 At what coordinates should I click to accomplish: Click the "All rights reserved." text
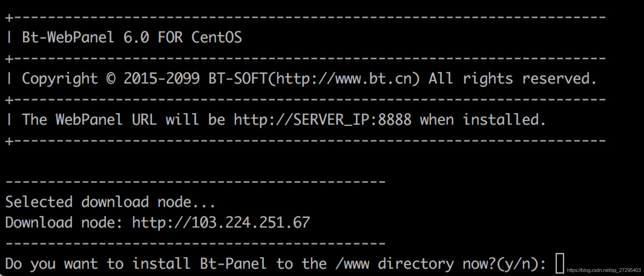tap(512, 79)
